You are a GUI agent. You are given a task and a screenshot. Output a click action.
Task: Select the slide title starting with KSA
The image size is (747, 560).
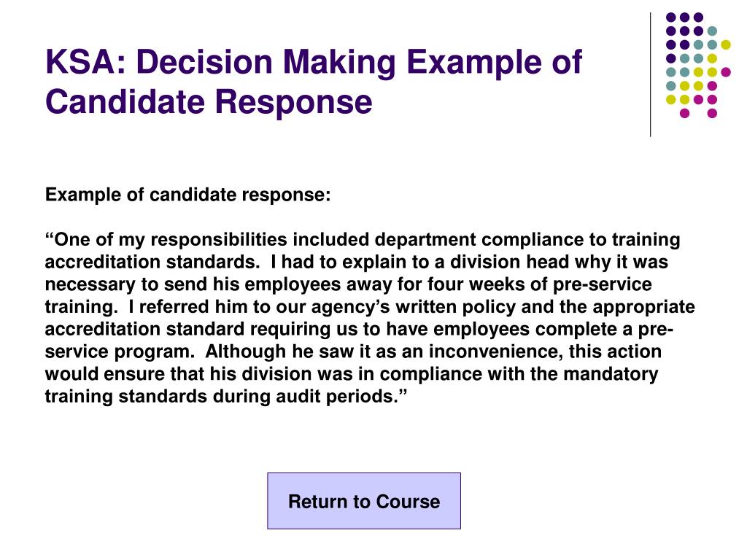point(314,82)
